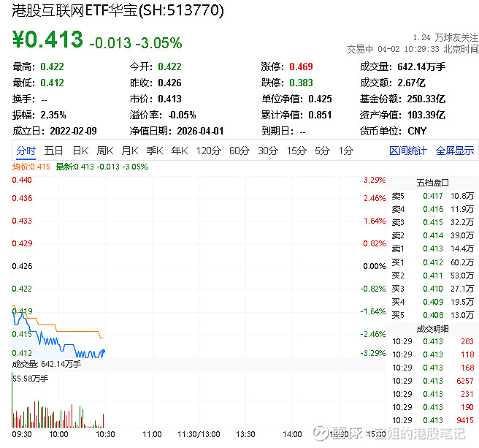Click the 卖4 order row at 0.416
The image size is (479, 448).
432,209
